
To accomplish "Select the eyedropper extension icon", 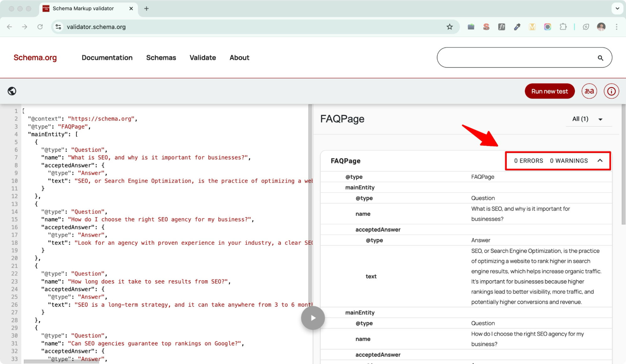I will tap(517, 27).
